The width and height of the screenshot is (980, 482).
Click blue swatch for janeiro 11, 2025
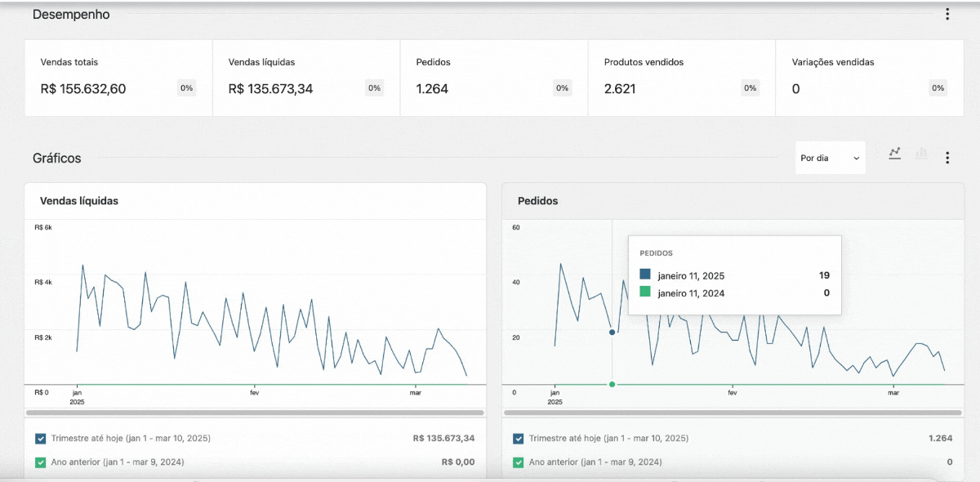(x=645, y=275)
